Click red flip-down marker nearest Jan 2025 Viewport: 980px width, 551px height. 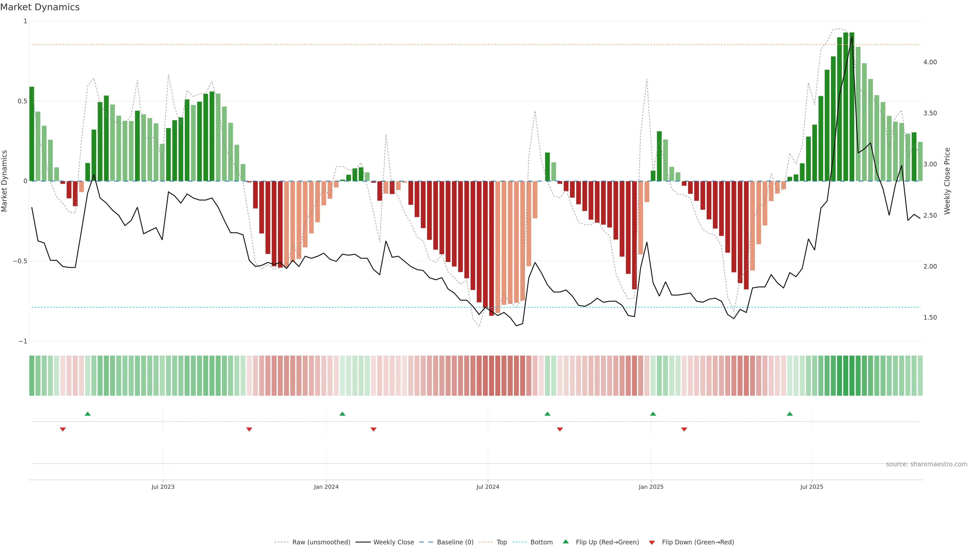tap(684, 429)
